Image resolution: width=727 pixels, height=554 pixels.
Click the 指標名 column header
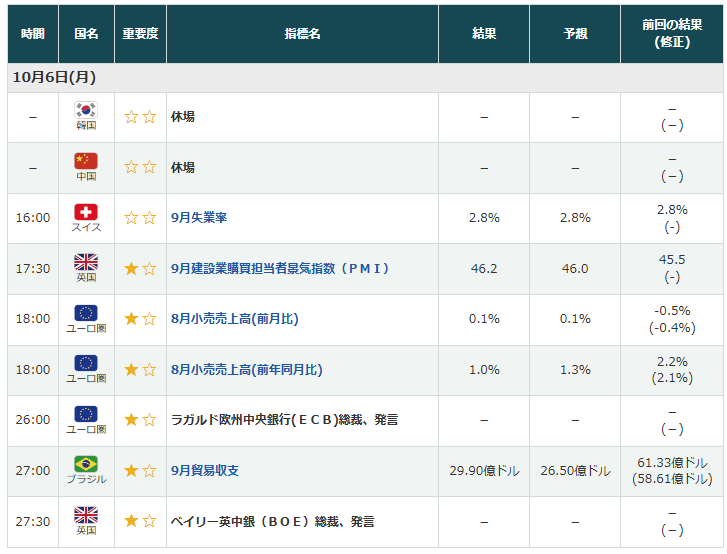coord(302,34)
